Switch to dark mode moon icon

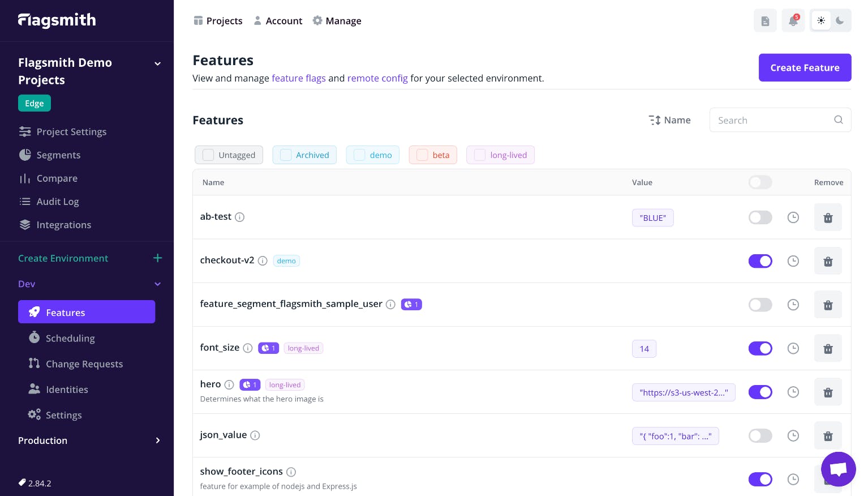click(x=840, y=21)
